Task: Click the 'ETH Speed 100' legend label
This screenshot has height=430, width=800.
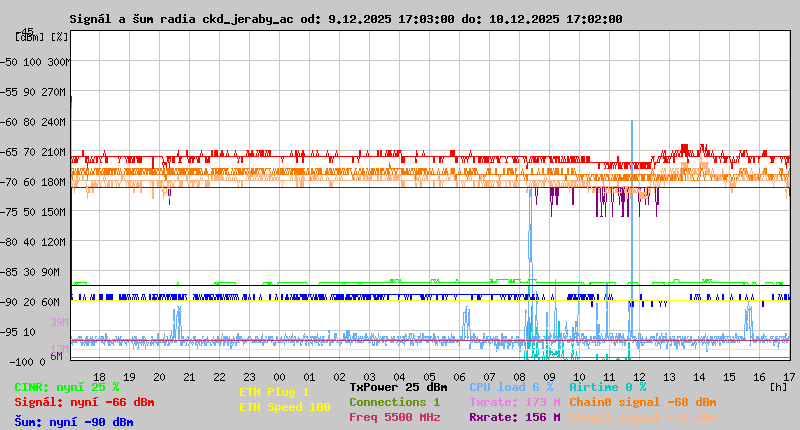Action: pyautogui.click(x=285, y=407)
